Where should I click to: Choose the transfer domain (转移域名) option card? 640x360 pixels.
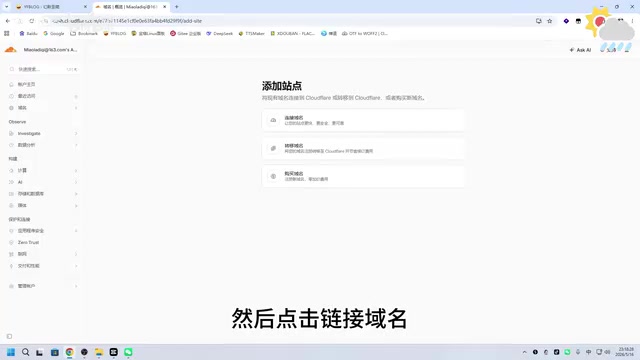(x=363, y=148)
